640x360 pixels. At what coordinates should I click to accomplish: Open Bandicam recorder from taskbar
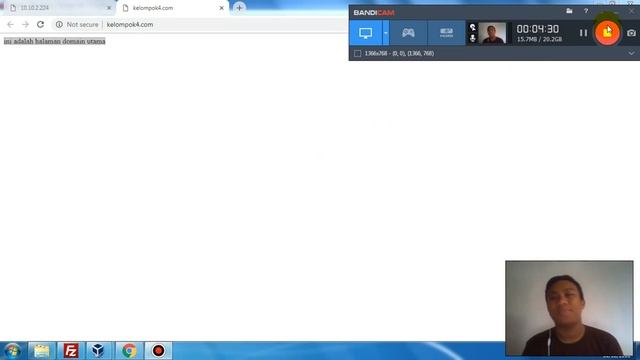(x=158, y=351)
